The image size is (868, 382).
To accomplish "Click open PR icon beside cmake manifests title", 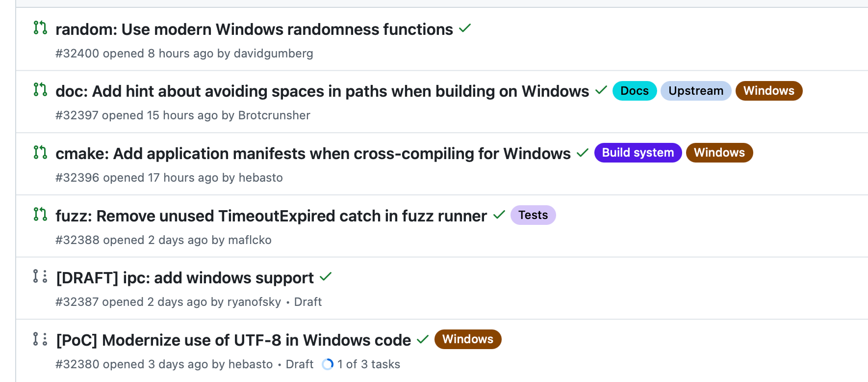I will (x=40, y=152).
